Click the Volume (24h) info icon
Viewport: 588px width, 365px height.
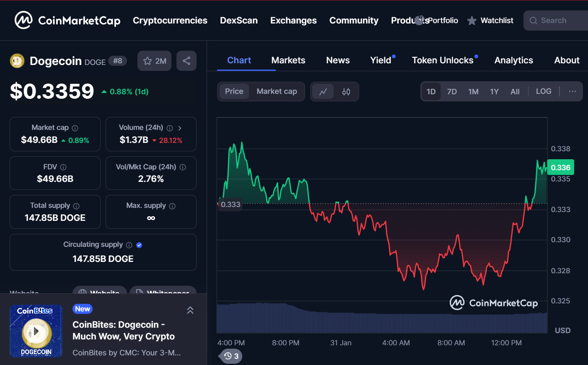pyautogui.click(x=170, y=128)
